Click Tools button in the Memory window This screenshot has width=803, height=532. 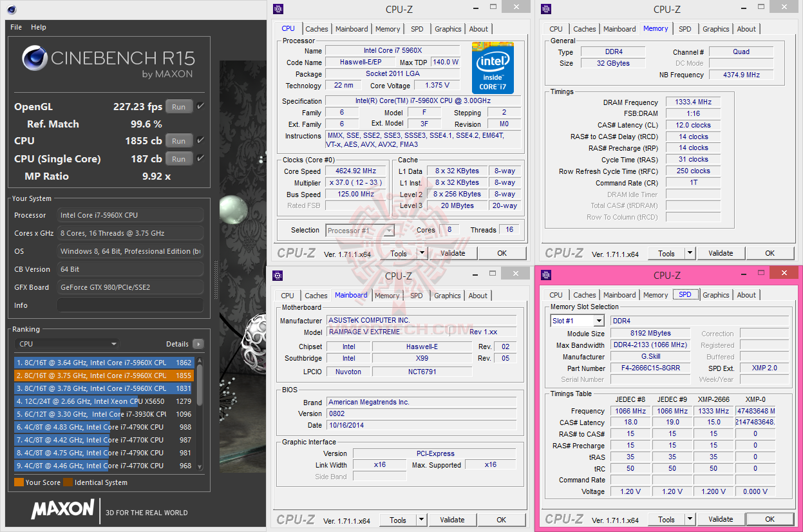click(666, 254)
